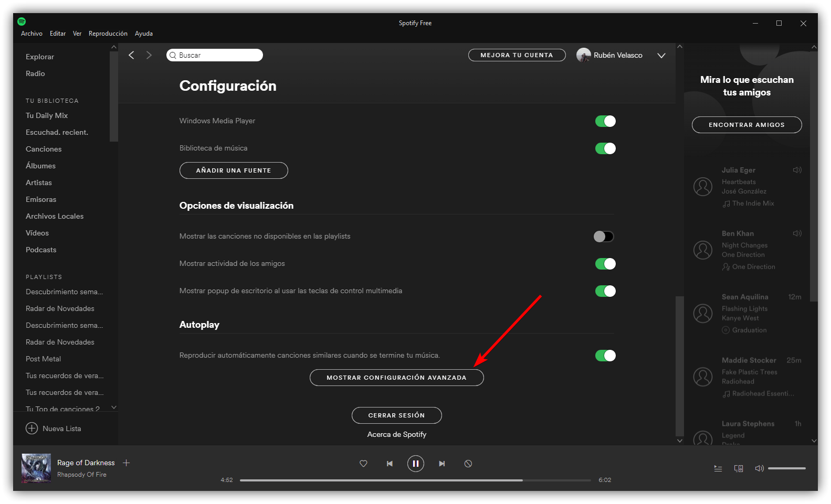Open the Ayuda menu
Screen dimensions: 831x504
pyautogui.click(x=144, y=34)
